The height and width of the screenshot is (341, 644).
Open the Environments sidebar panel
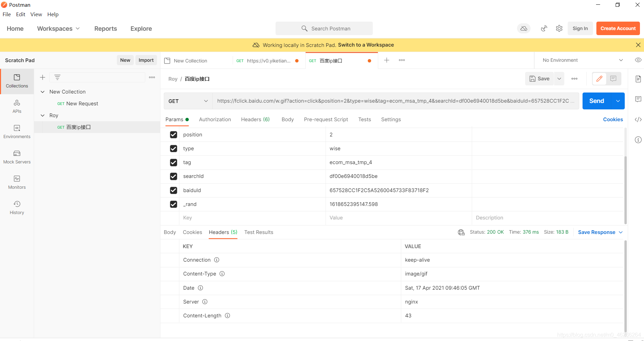click(17, 132)
